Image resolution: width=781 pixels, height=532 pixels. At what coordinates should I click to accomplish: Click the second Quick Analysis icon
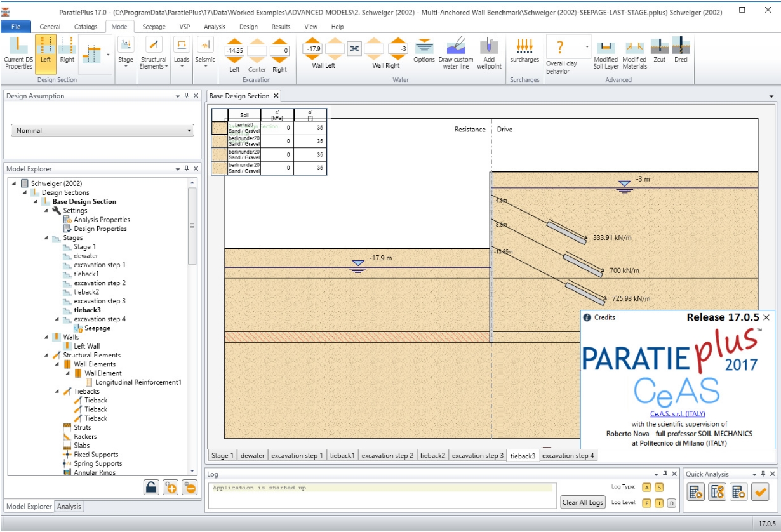pos(718,491)
